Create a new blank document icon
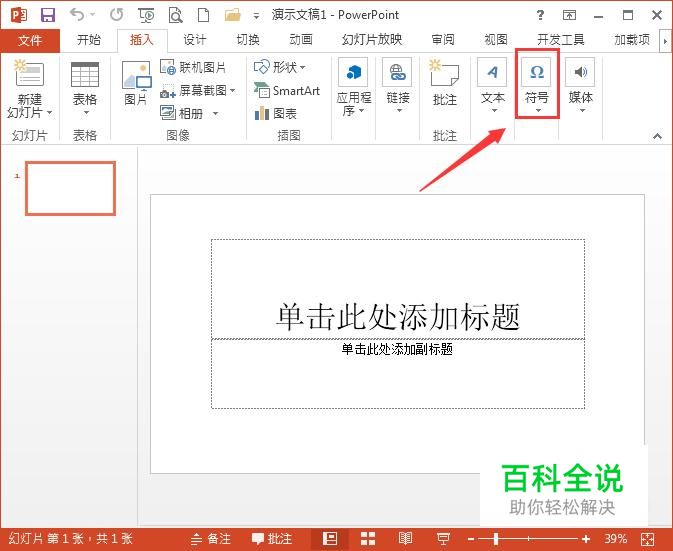 click(203, 15)
